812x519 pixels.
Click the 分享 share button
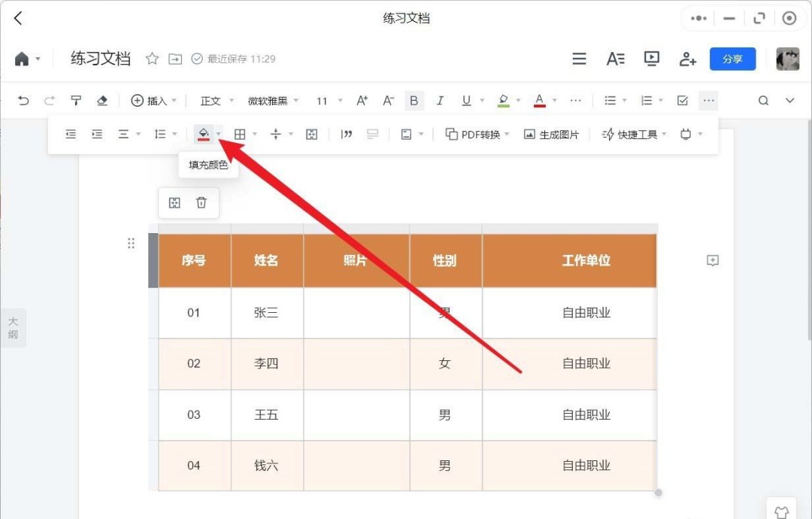point(732,58)
